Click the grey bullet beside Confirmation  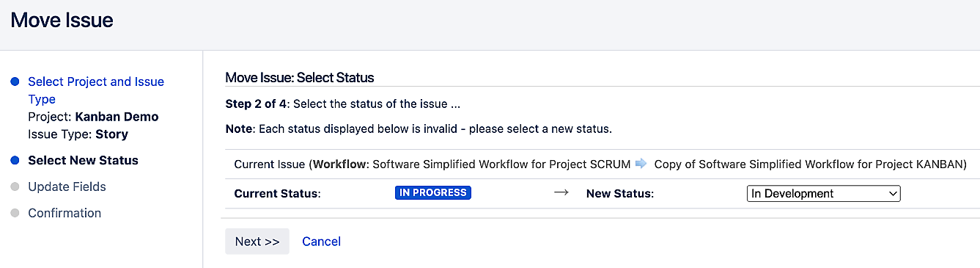point(15,213)
